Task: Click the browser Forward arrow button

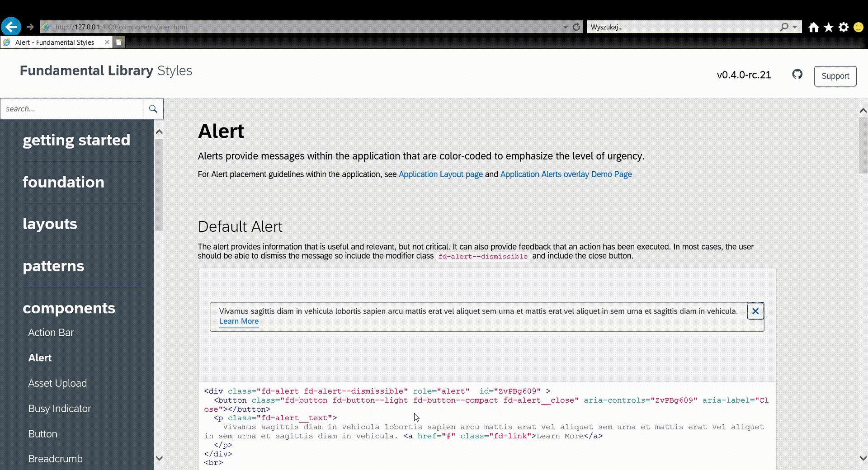Action: [x=30, y=27]
